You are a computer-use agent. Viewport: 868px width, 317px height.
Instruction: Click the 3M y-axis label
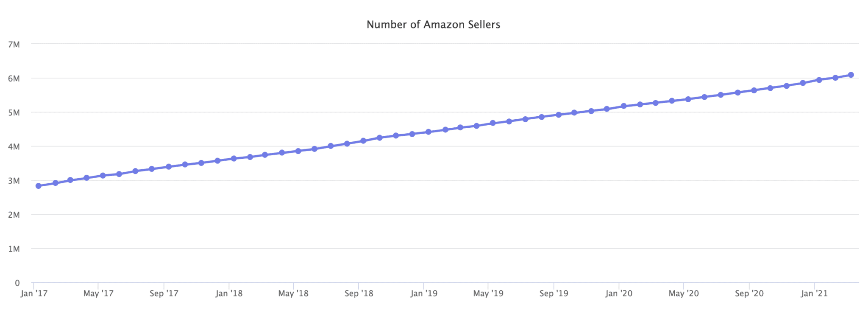pyautogui.click(x=14, y=181)
